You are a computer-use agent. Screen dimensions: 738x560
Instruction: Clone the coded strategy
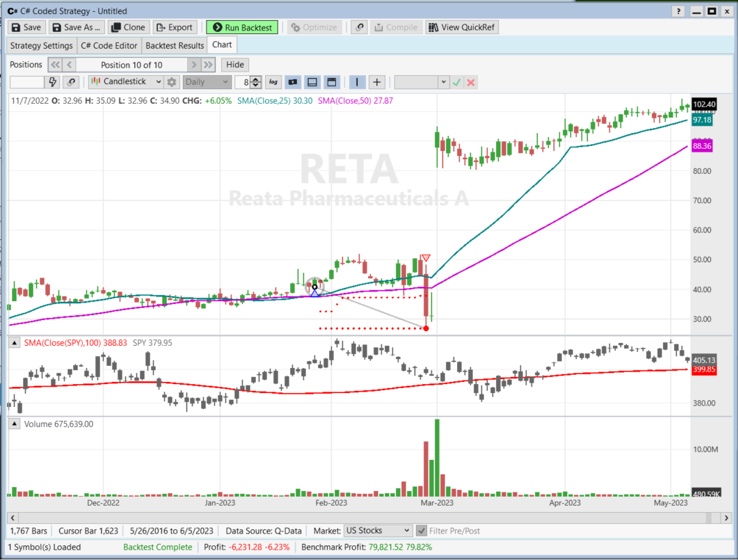tap(129, 27)
